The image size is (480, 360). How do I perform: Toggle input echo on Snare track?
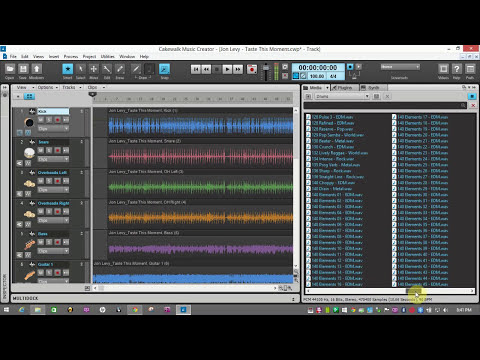tap(66, 150)
